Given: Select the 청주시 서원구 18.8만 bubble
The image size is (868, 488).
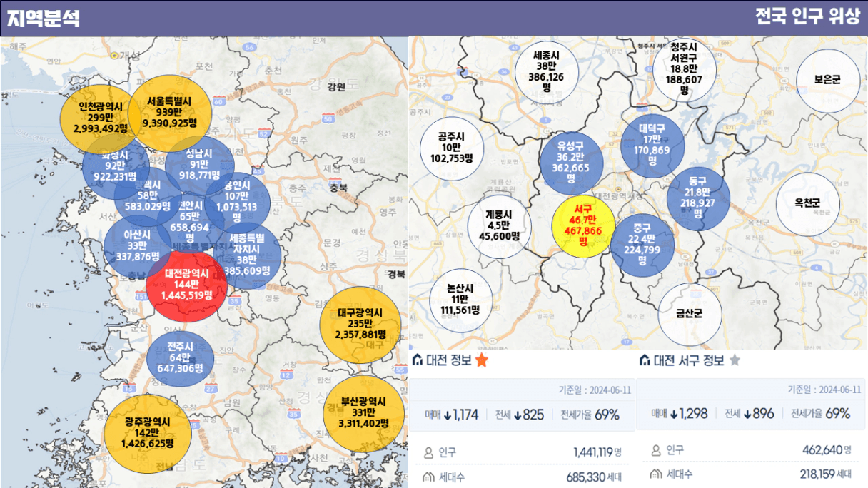Looking at the screenshot, I should 684,70.
